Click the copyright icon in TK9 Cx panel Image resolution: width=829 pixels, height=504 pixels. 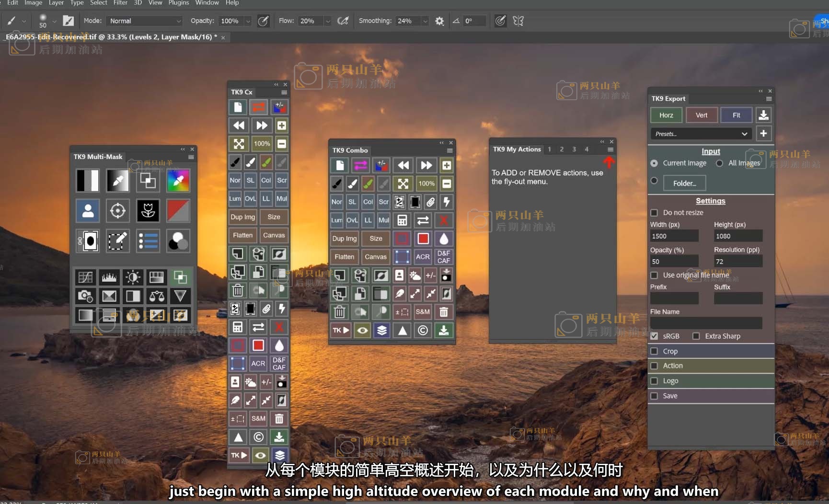coord(258,437)
